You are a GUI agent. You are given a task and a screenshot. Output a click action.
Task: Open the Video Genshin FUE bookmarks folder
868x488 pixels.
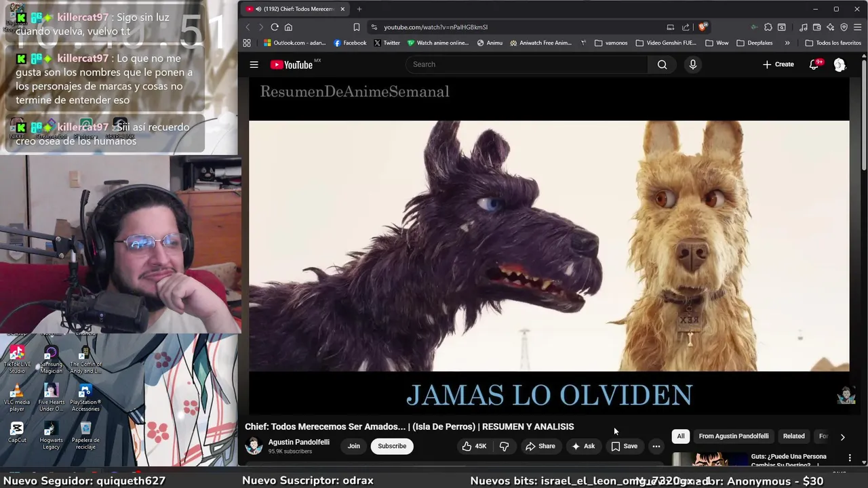pos(666,43)
